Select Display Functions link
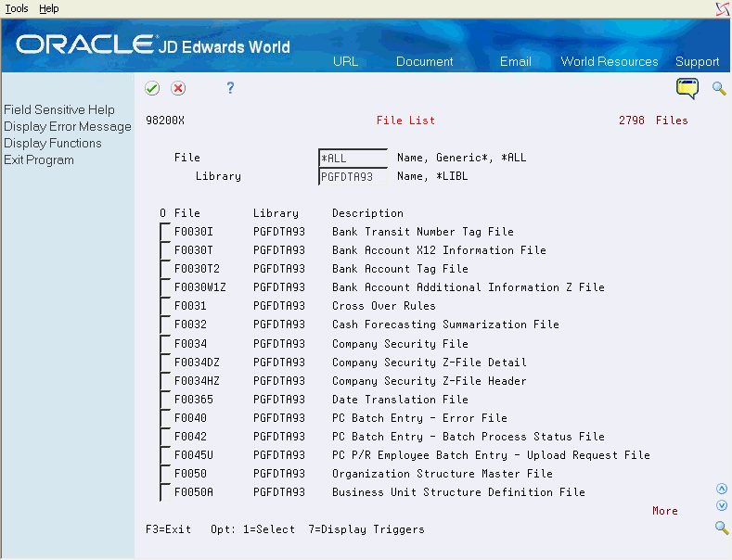Viewport: 732px width, 560px height. click(53, 144)
